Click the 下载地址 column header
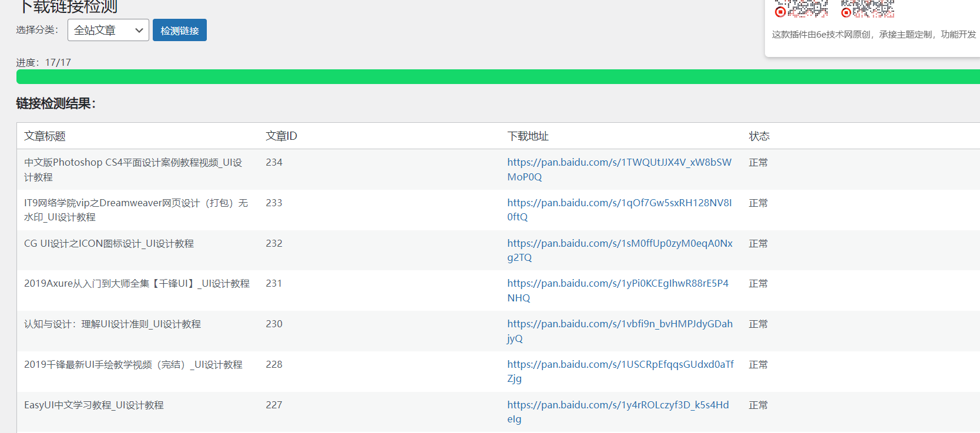This screenshot has width=980, height=433. coord(528,136)
